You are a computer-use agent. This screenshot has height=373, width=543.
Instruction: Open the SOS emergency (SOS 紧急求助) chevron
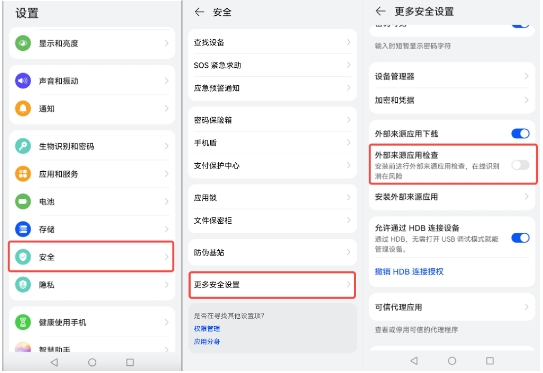tap(348, 65)
